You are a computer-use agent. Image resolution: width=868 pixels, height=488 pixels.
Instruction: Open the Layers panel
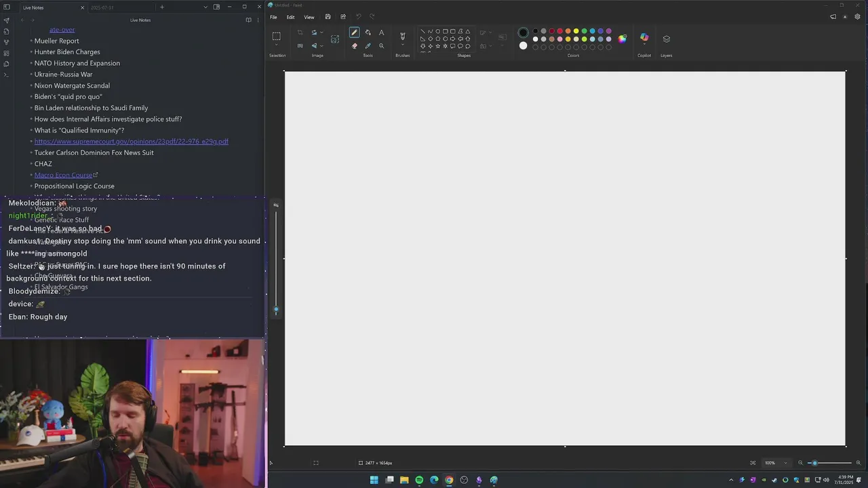(x=666, y=39)
